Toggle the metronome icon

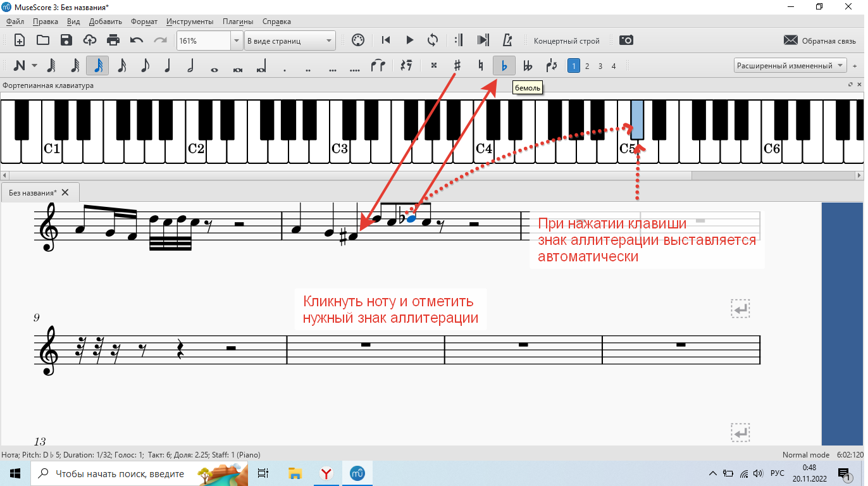pyautogui.click(x=506, y=40)
